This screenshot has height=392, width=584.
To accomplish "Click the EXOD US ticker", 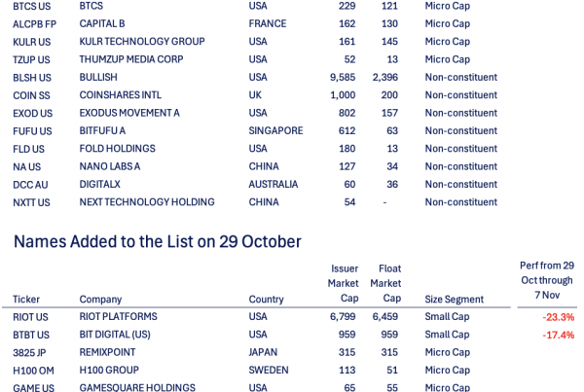I will point(30,113).
